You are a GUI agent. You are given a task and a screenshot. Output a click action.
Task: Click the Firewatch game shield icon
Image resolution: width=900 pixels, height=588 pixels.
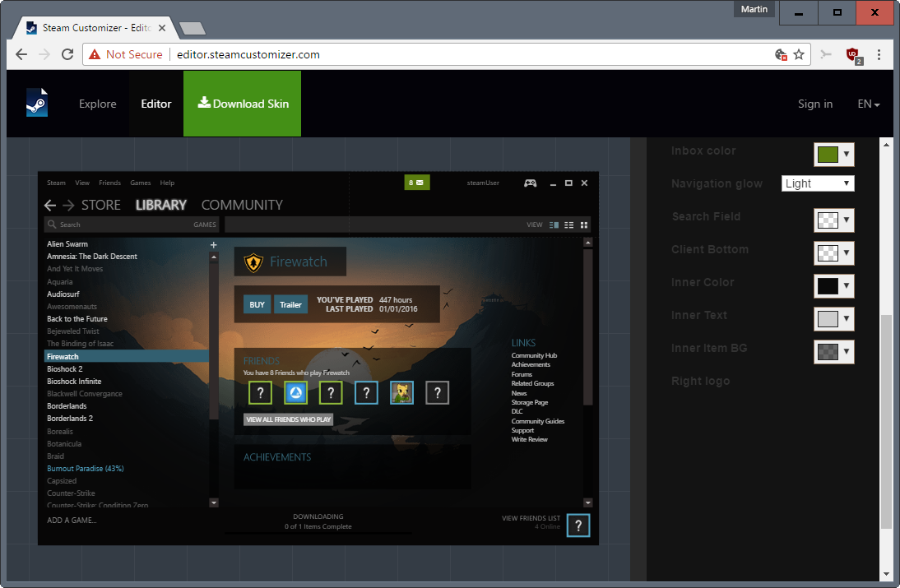click(253, 262)
